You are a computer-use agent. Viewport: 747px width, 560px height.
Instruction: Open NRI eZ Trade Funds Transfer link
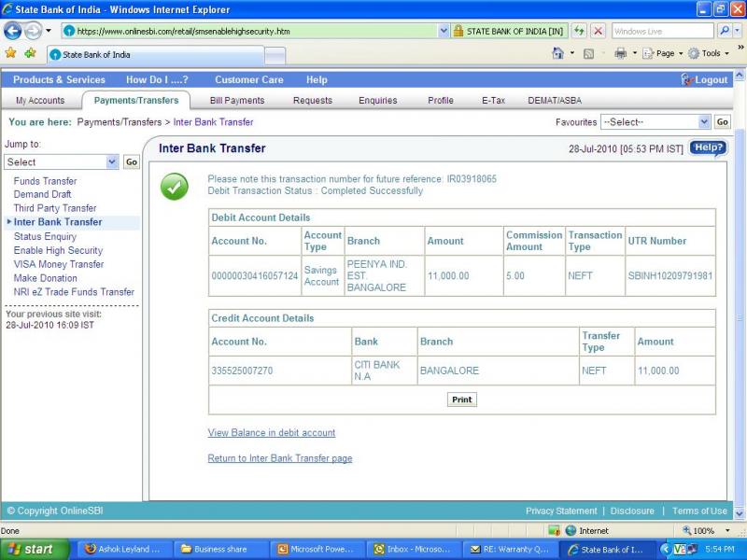click(x=74, y=292)
